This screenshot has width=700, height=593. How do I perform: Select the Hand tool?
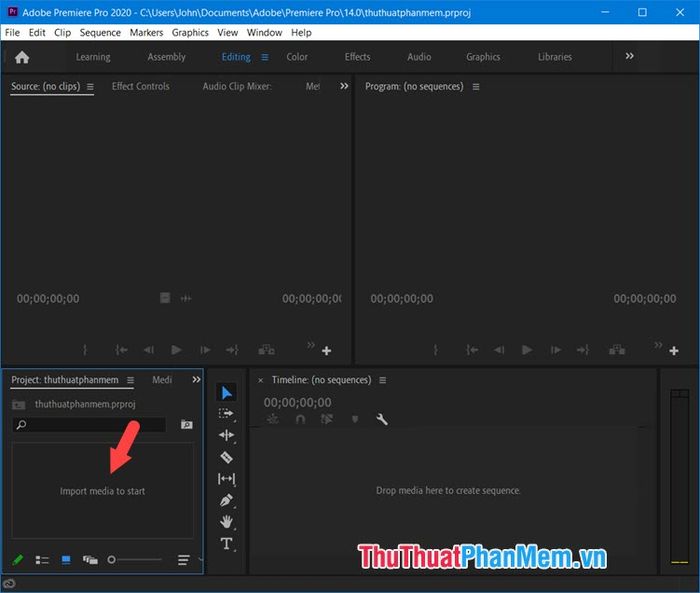tap(226, 522)
